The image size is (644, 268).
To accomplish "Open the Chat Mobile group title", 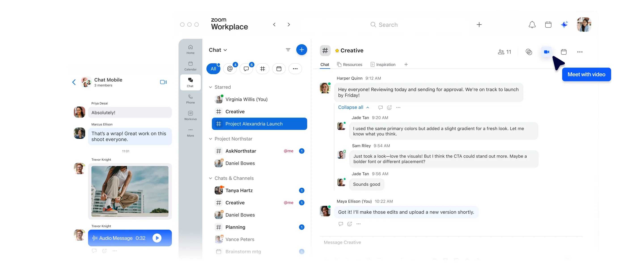I will (108, 80).
